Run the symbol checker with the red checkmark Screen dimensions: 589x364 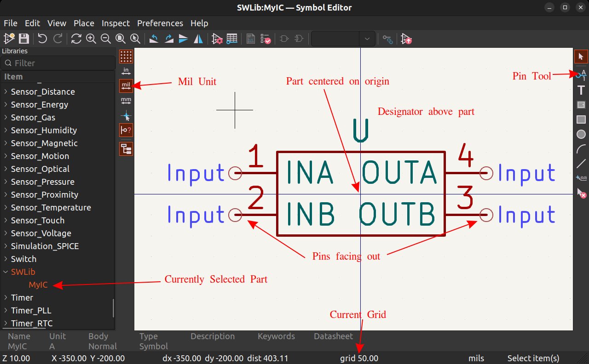pyautogui.click(x=265, y=39)
